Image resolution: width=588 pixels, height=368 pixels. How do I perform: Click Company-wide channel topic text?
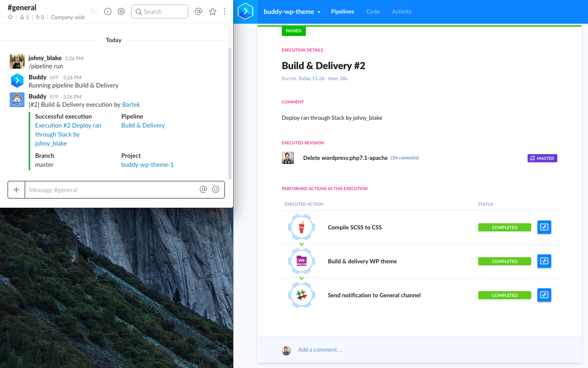click(x=68, y=17)
